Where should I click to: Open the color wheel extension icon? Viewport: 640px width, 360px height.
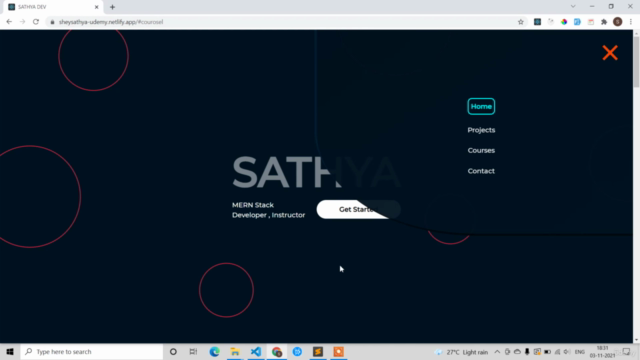coord(564,22)
